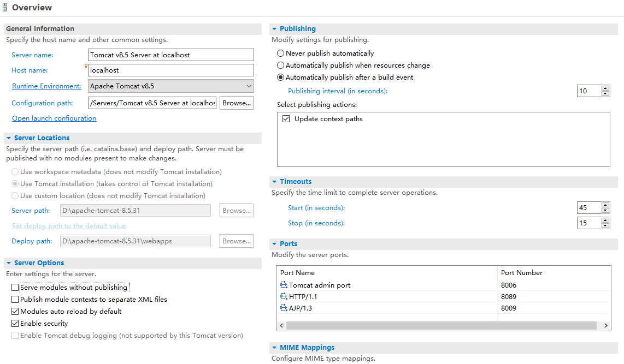The image size is (624, 364).
Task: Collapse the Publishing section
Action: pos(274,28)
